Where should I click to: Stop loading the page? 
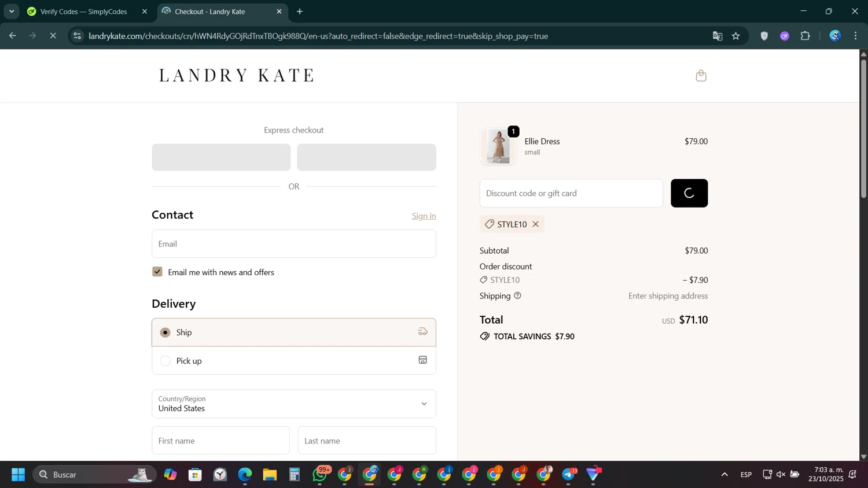pyautogui.click(x=53, y=36)
